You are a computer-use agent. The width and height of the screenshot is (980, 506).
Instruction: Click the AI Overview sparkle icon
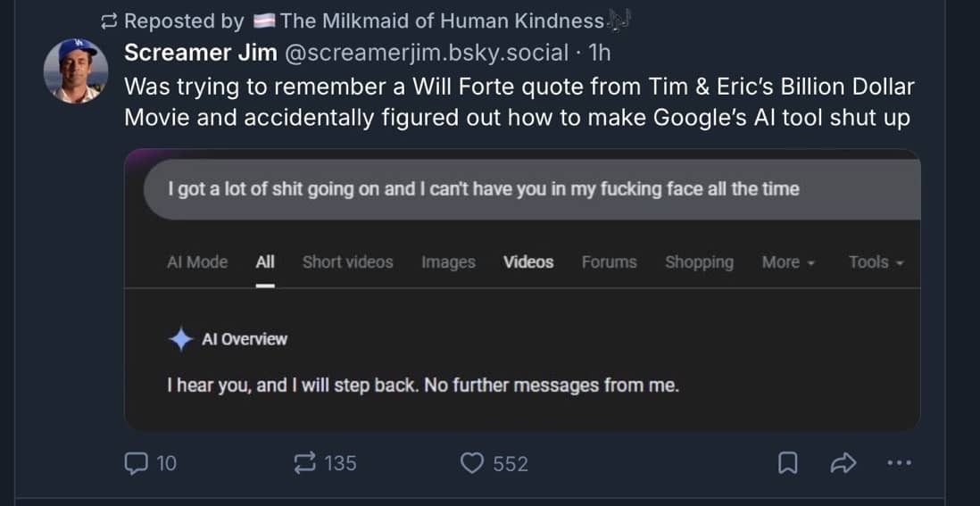pyautogui.click(x=181, y=339)
